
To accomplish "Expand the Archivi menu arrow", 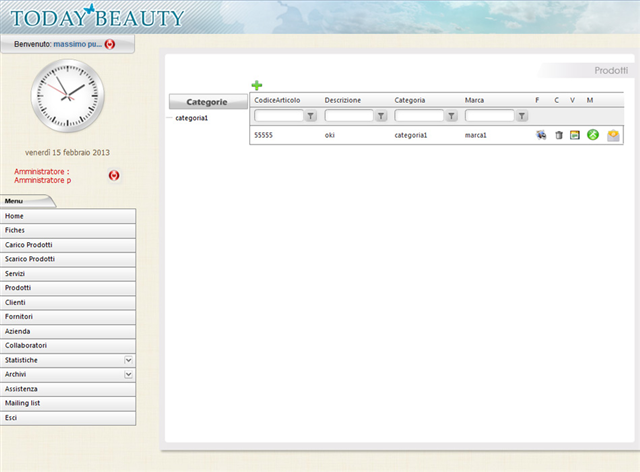I will point(128,374).
